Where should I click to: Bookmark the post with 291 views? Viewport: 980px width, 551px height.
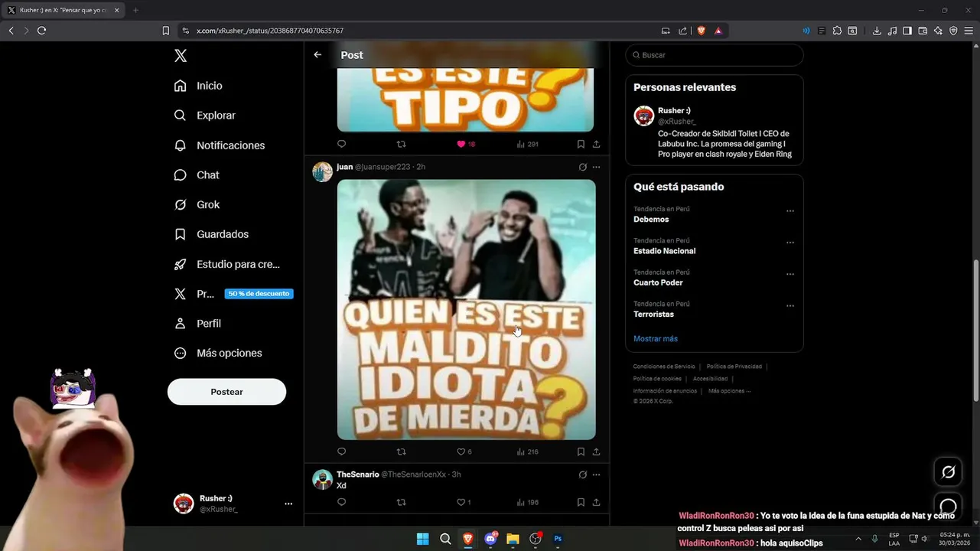tap(581, 144)
